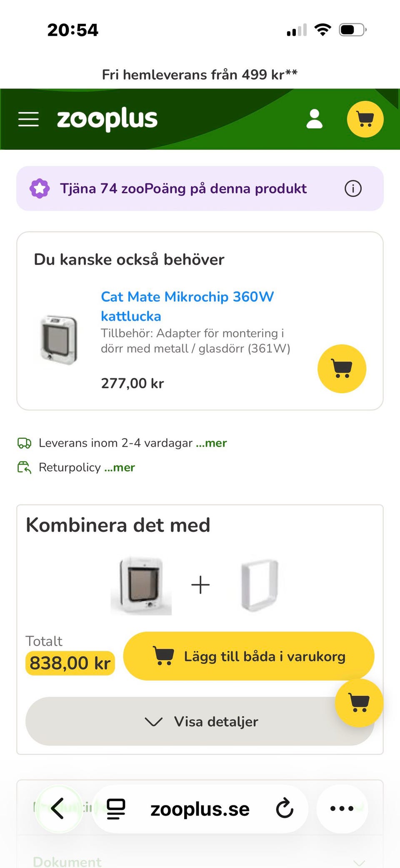This screenshot has width=400, height=868.
Task: Tap the zooplus.se address field
Action: (x=200, y=808)
